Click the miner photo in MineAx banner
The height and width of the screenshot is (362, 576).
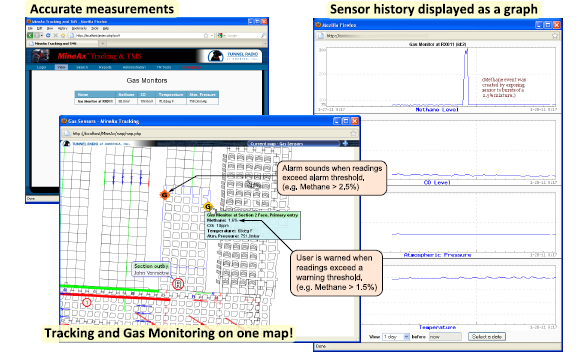click(x=40, y=55)
